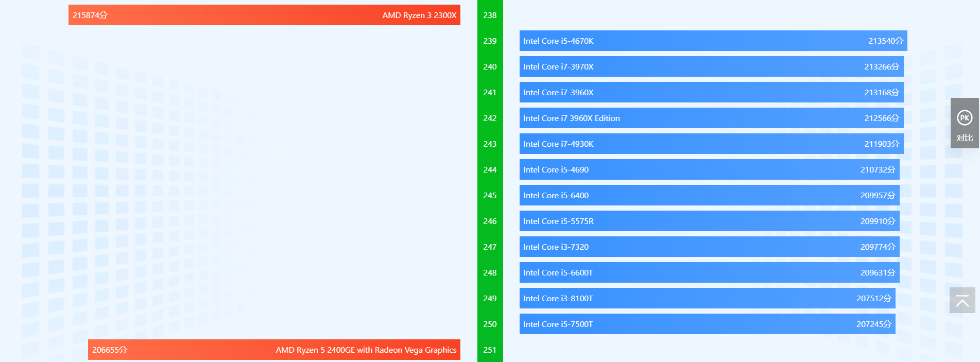The image size is (980, 362).
Task: Click the 206655分 score on the Ryzen bar
Action: [110, 350]
